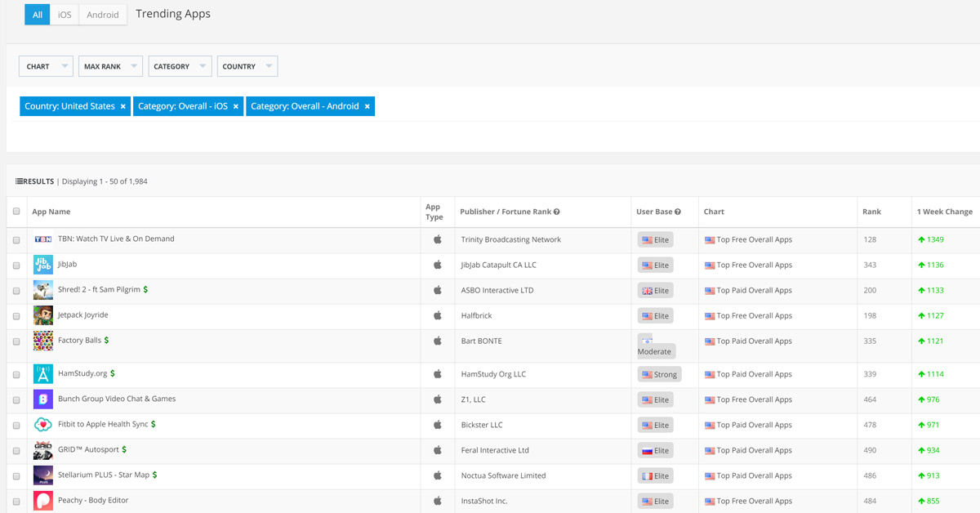Open the Noctua Software Limited publisher link
Image resolution: width=980 pixels, height=513 pixels.
tap(504, 475)
